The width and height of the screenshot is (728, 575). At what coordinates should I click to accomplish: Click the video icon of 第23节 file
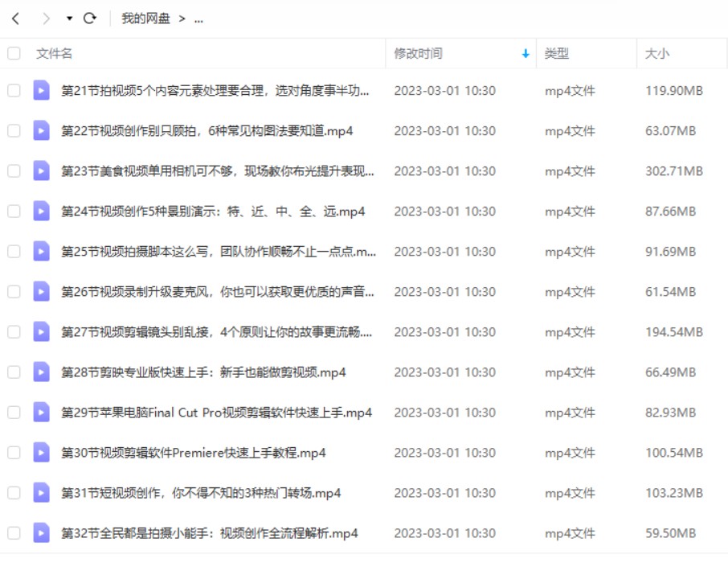tap(41, 171)
